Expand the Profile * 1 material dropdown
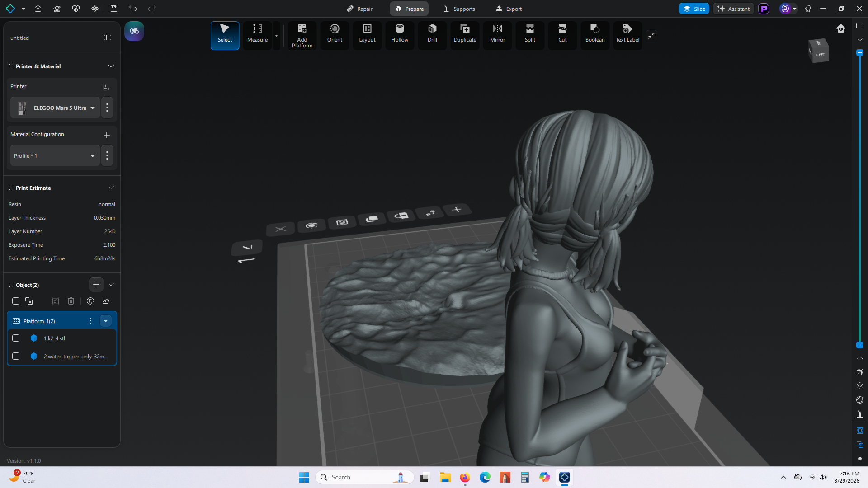The height and width of the screenshot is (488, 868). click(55, 156)
